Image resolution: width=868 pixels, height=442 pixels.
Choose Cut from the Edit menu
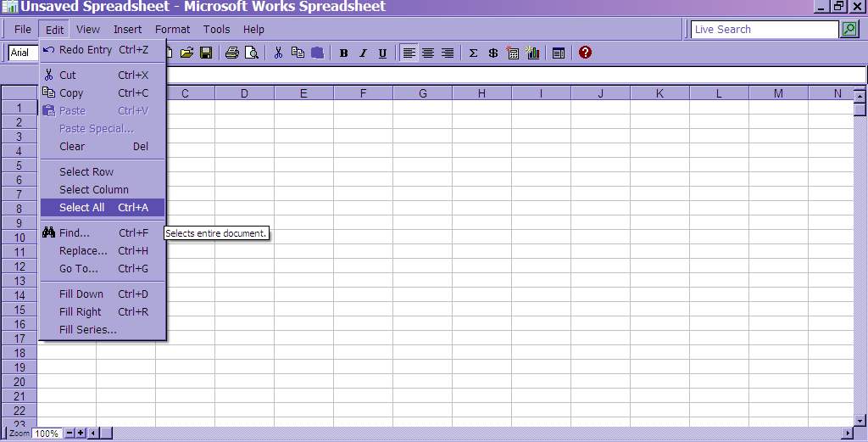(103, 76)
